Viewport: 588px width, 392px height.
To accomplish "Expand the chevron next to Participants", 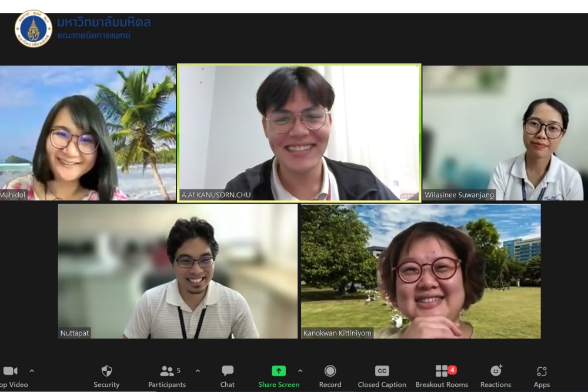I will tap(198, 371).
